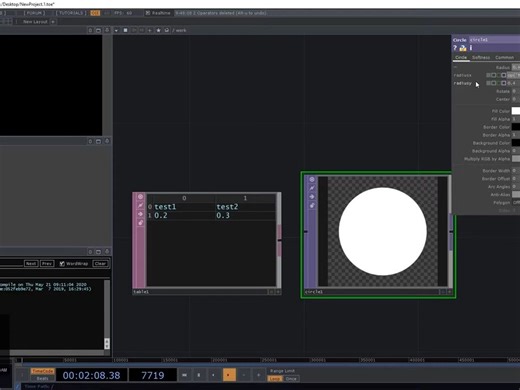
Task: Click the arrow flag on table1 node
Action: [140, 214]
